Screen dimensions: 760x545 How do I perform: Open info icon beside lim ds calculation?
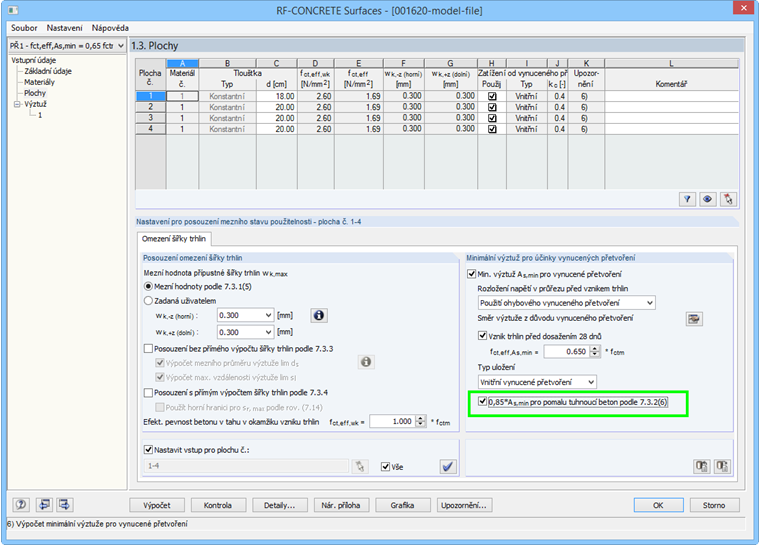[x=366, y=362]
